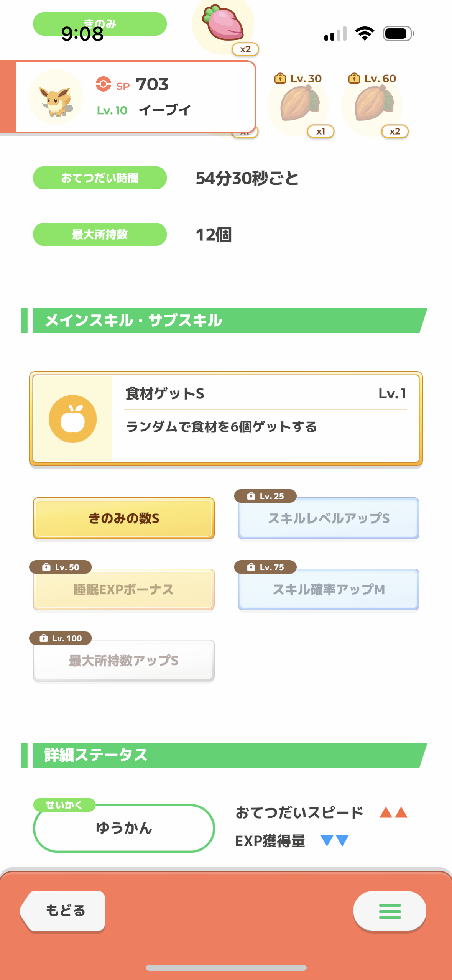
Task: Go back with the もどる button
Action: 62,911
